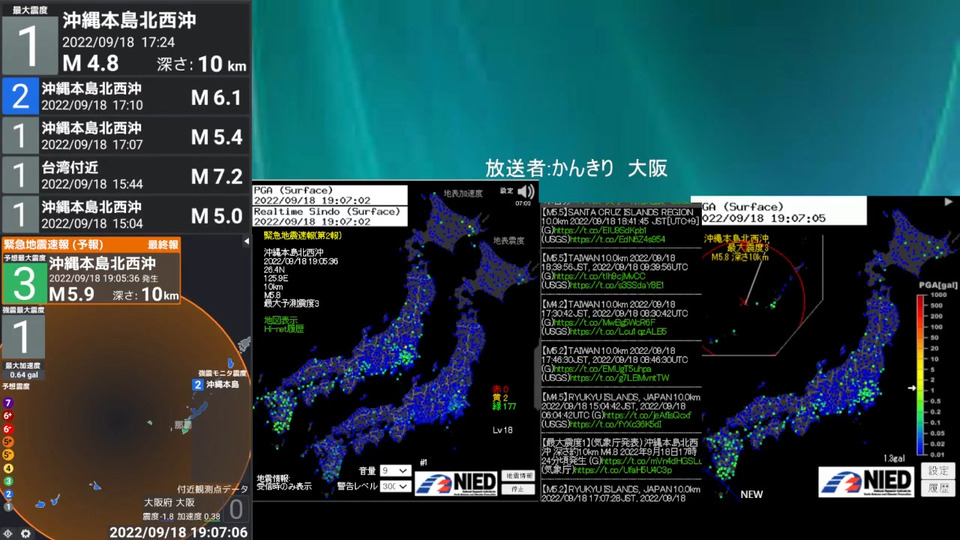The height and width of the screenshot is (540, 960).
Task: Select the M 5.0 沖縄本島北西沖 15:04 entry
Action: 126,215
